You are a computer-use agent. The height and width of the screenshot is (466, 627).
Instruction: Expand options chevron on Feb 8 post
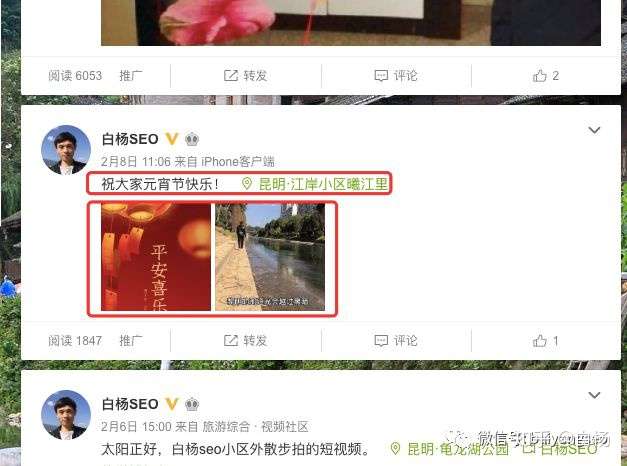pyautogui.click(x=594, y=130)
